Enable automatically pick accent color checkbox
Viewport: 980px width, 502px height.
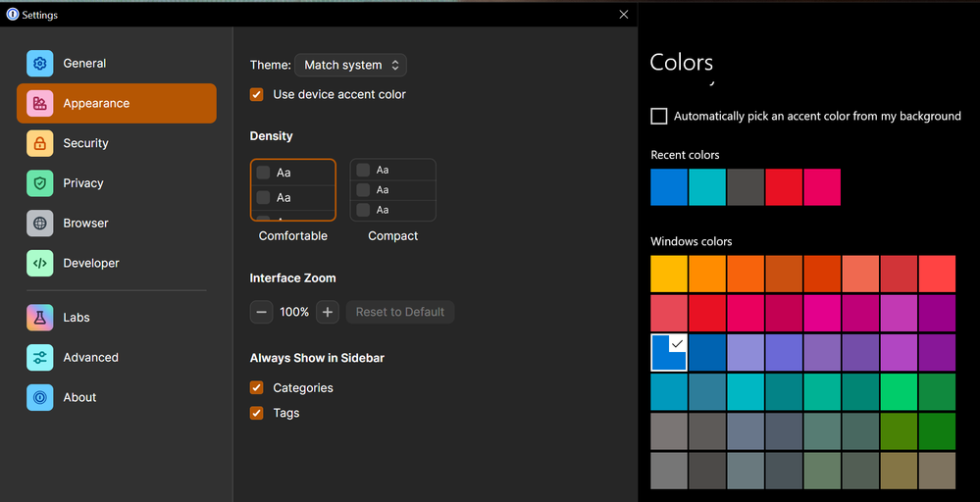(x=659, y=117)
